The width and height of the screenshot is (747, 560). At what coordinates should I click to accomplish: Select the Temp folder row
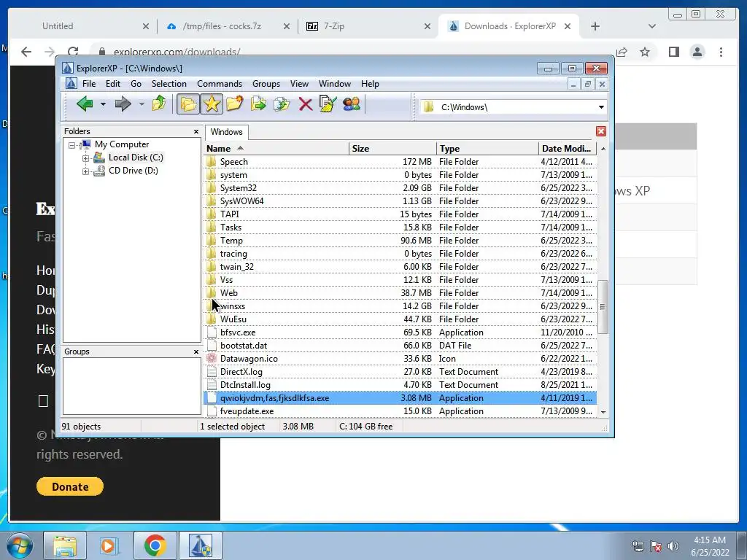point(400,241)
